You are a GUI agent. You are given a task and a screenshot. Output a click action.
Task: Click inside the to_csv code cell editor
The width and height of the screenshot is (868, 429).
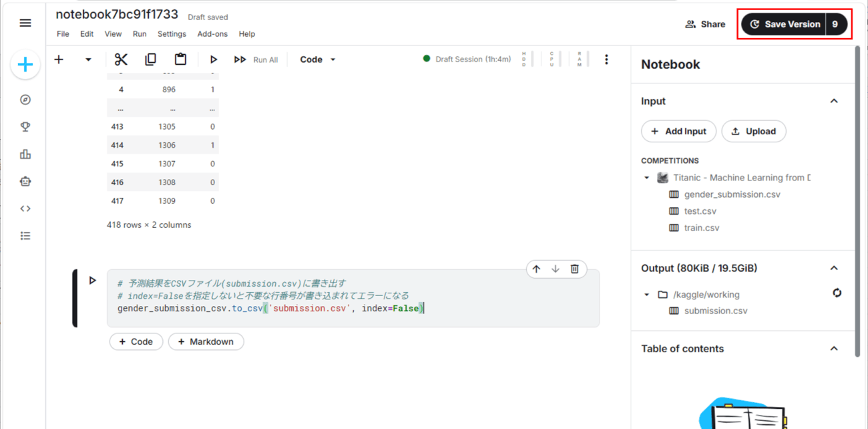coord(353,298)
